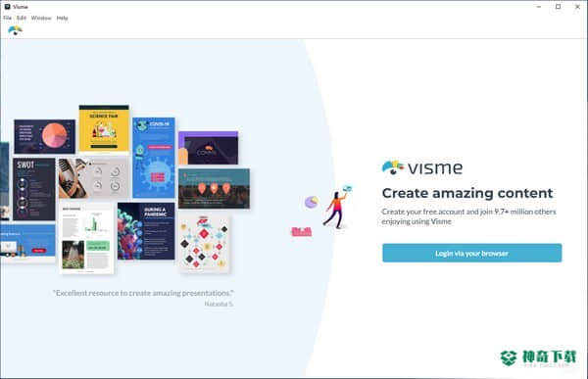Click Login via your browser button
This screenshot has width=588, height=379.
(x=472, y=253)
